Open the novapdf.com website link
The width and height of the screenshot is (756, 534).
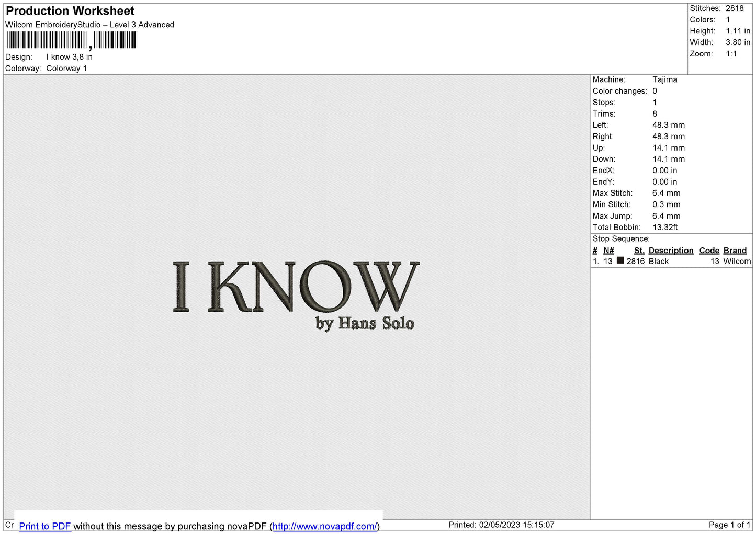(324, 526)
